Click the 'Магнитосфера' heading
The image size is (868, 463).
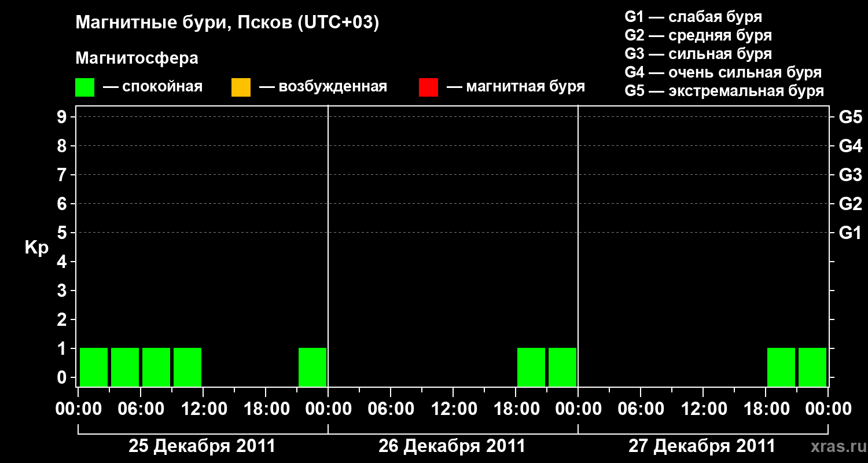pyautogui.click(x=137, y=58)
